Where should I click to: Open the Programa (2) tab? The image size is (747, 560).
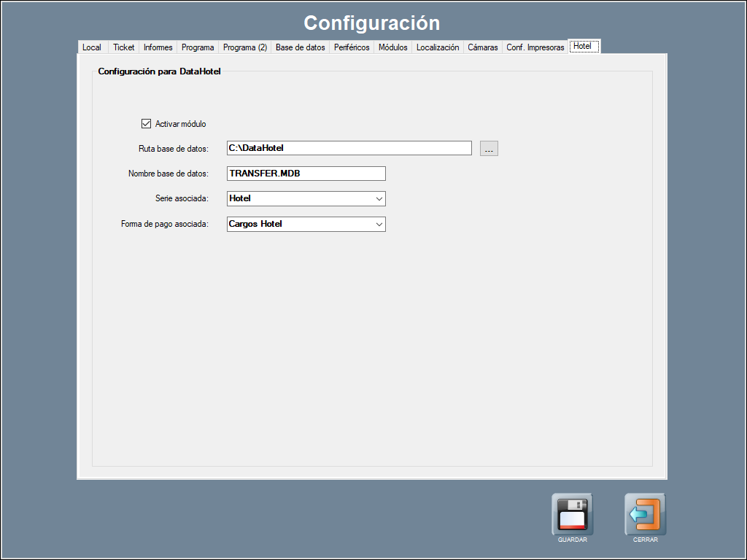245,47
